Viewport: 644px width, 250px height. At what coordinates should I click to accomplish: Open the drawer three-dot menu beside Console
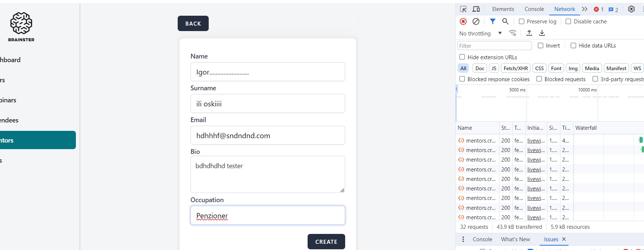coord(463,239)
